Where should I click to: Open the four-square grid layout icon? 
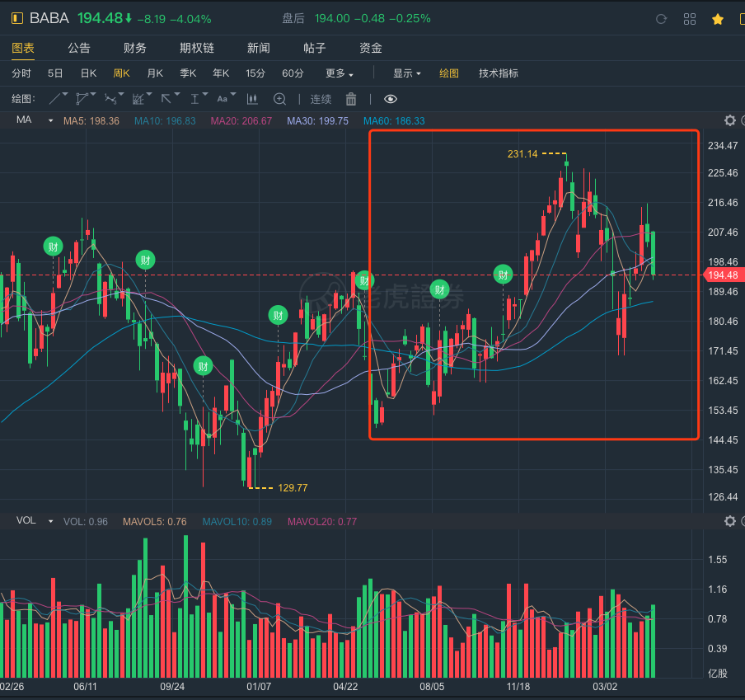690,19
